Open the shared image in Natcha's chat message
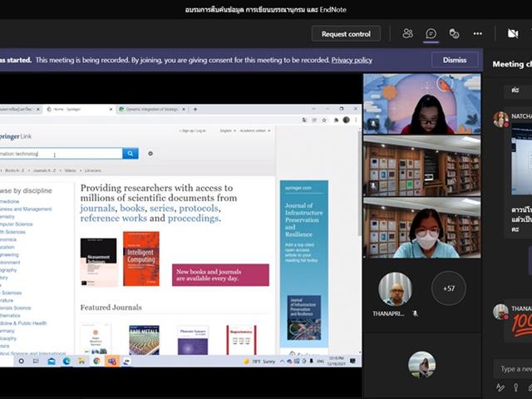 522,159
